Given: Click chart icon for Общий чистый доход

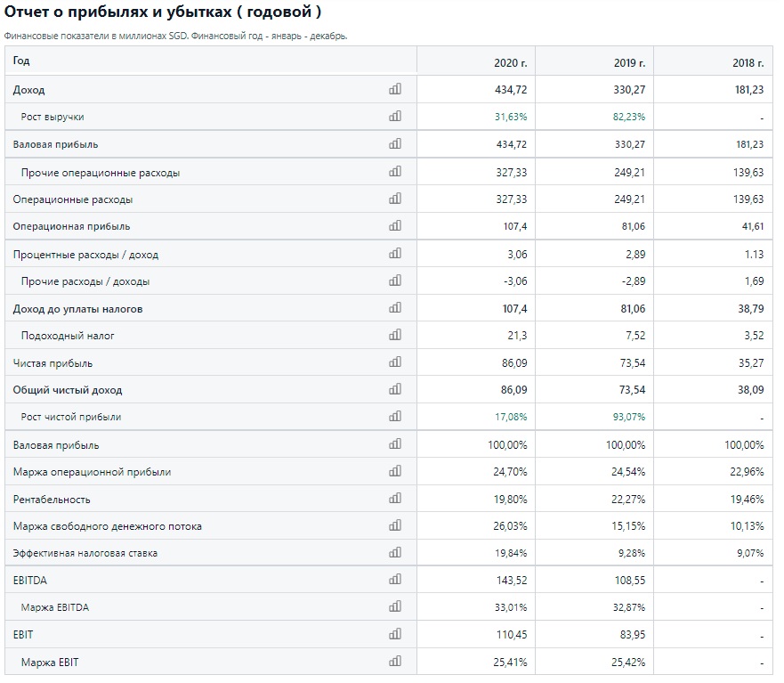Looking at the screenshot, I should (x=395, y=389).
